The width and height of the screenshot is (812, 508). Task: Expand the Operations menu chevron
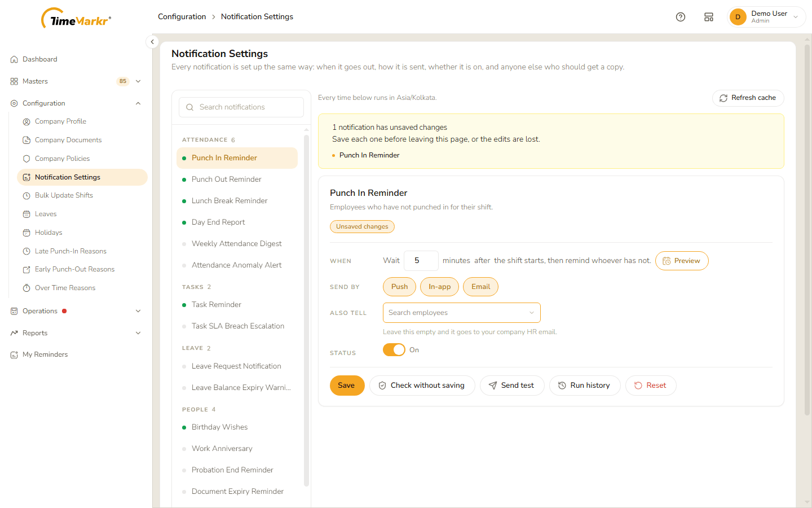[x=138, y=311]
